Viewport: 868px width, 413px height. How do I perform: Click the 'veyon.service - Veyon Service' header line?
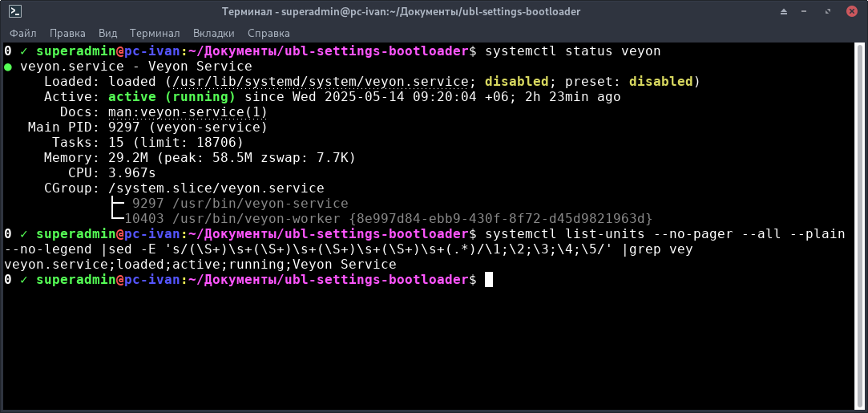tap(136, 67)
